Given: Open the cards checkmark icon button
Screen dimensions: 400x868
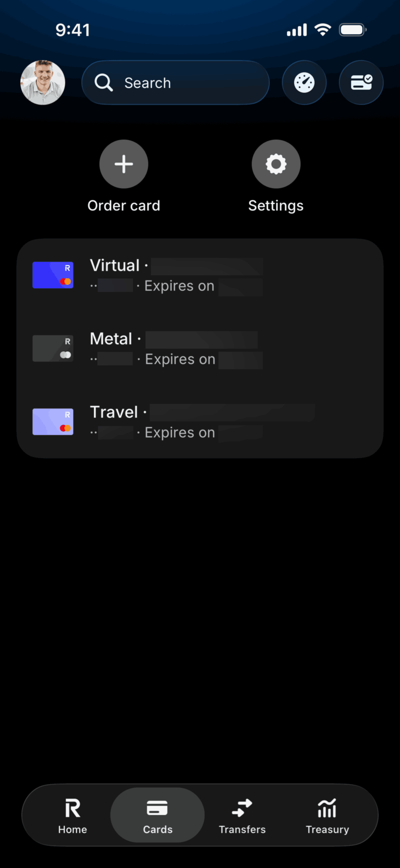Looking at the screenshot, I should (361, 83).
